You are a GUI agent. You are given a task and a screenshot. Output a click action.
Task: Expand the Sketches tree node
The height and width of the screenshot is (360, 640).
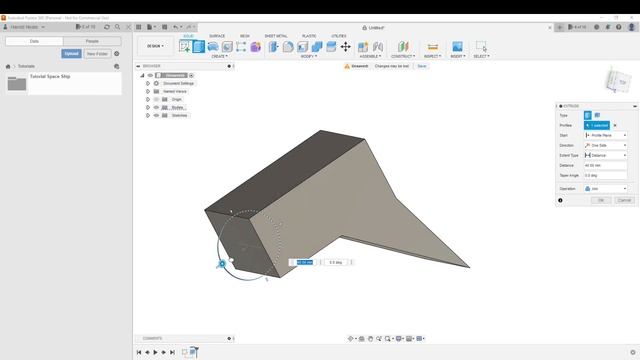(x=148, y=116)
